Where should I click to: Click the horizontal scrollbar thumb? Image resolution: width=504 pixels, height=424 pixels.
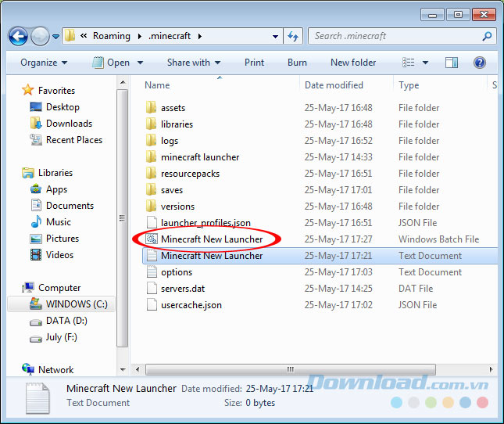tap(290, 369)
